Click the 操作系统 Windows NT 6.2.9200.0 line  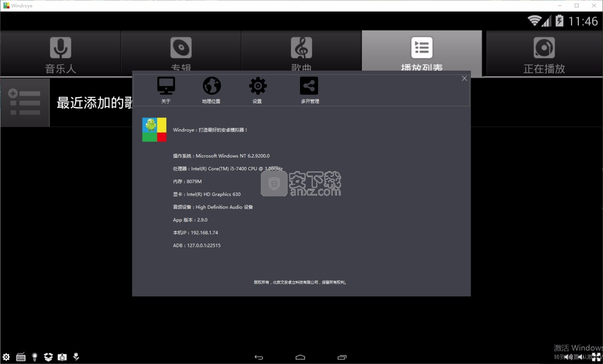click(x=221, y=156)
